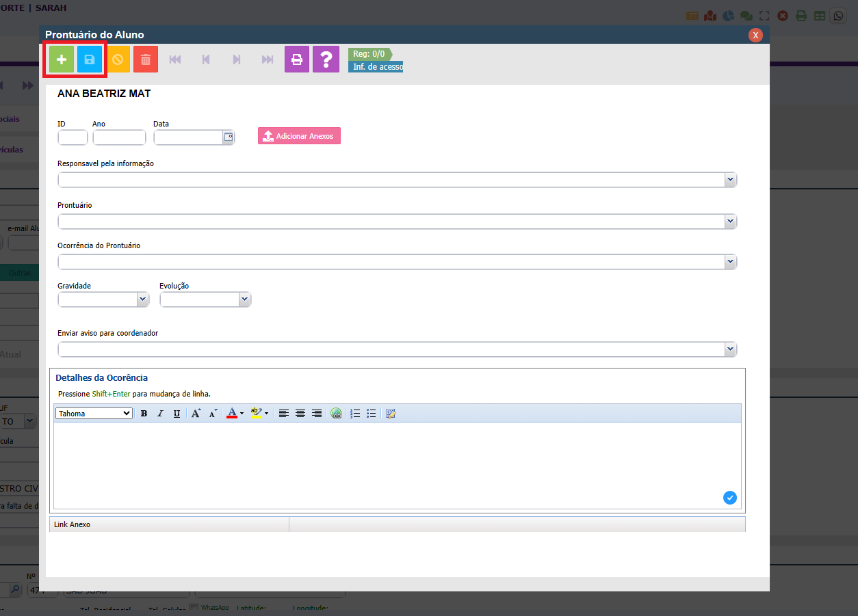Print the prontuário with purple printer icon

click(297, 59)
